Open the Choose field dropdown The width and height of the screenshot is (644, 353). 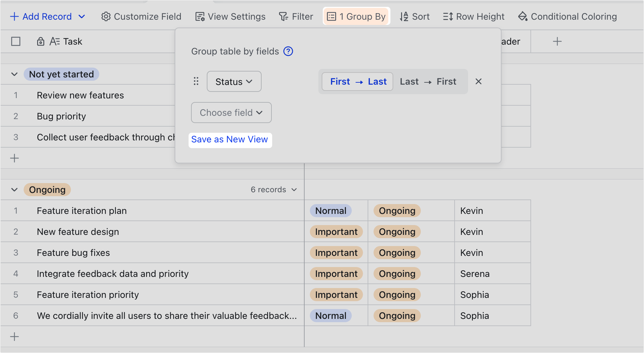231,113
